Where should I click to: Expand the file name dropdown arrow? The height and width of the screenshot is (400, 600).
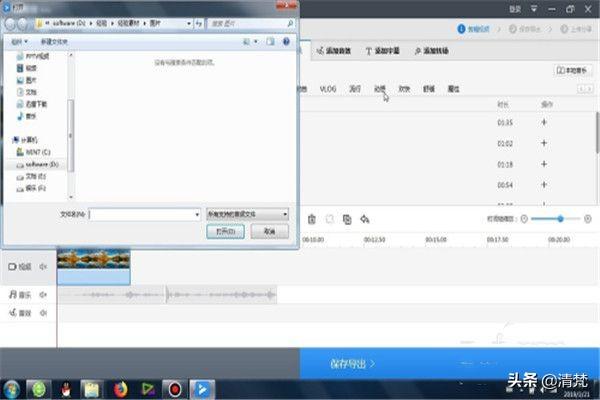pyautogui.click(x=197, y=214)
